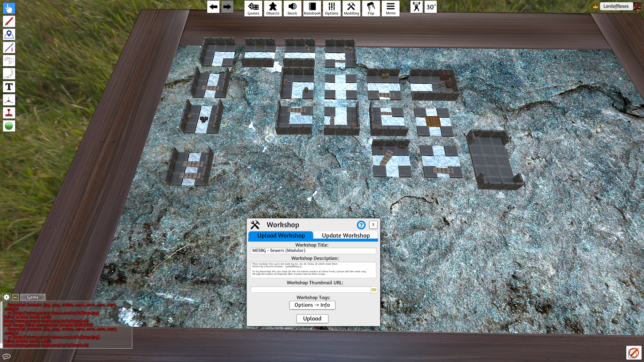Click the Workshop Thumbnail URL field
Image resolution: width=644 pixels, height=362 pixels.
[310, 290]
